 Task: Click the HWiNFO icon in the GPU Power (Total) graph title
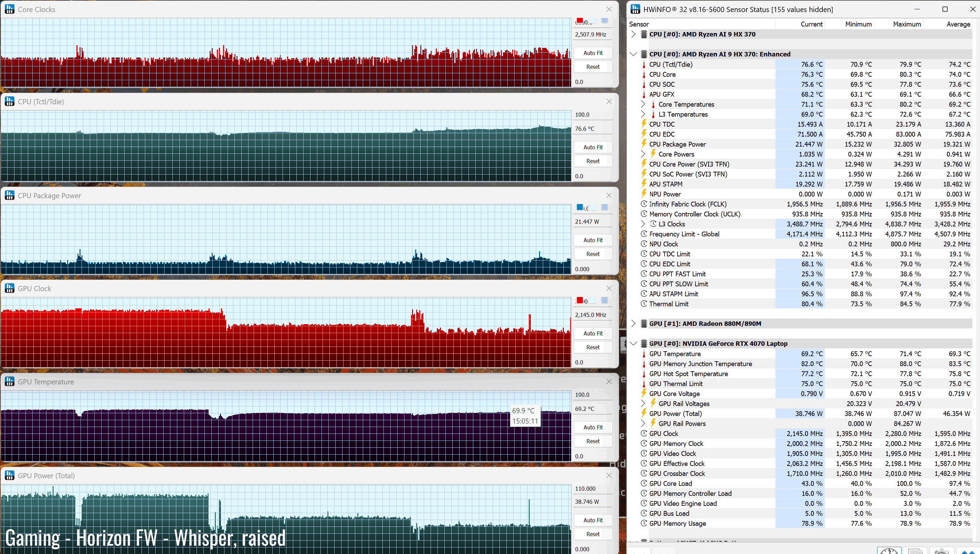[10, 476]
